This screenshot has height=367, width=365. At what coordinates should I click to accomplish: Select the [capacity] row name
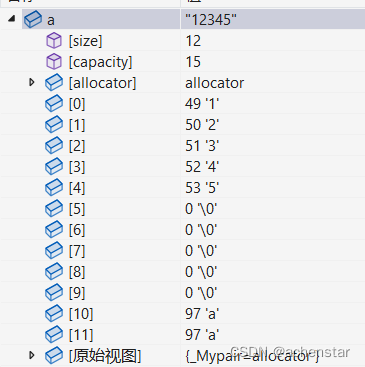[100, 62]
